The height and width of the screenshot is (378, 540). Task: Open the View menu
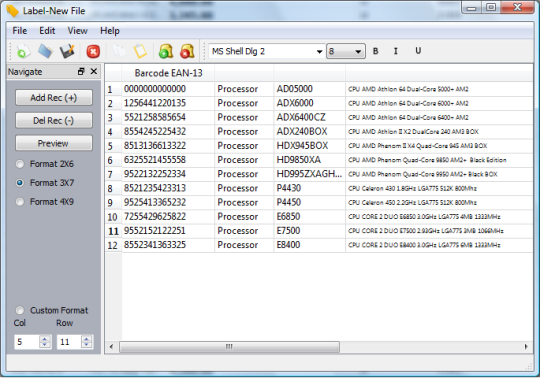(x=77, y=31)
